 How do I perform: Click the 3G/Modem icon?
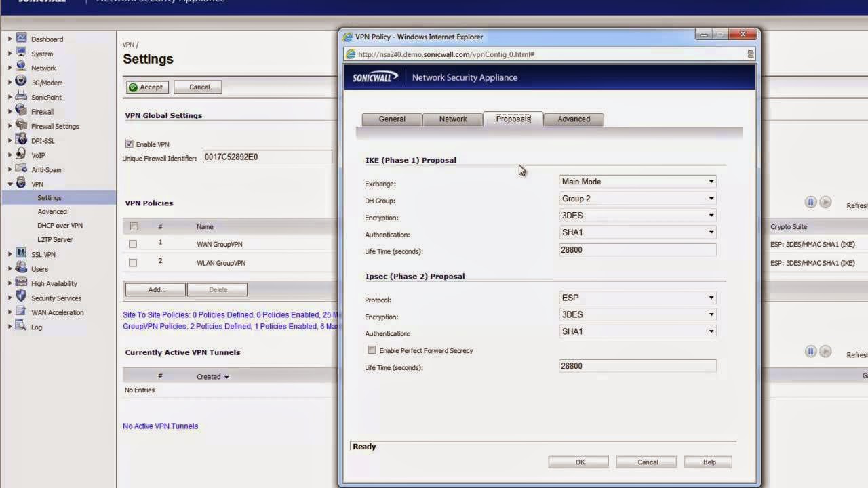click(21, 82)
